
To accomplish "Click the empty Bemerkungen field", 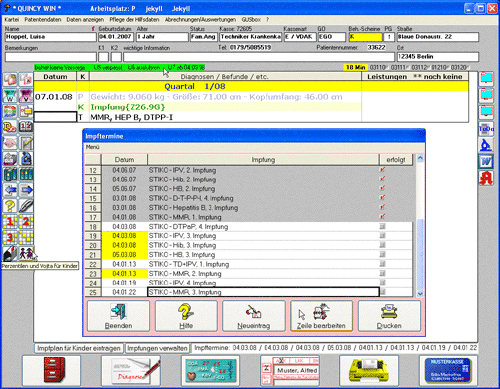I will pyautogui.click(x=50, y=57).
